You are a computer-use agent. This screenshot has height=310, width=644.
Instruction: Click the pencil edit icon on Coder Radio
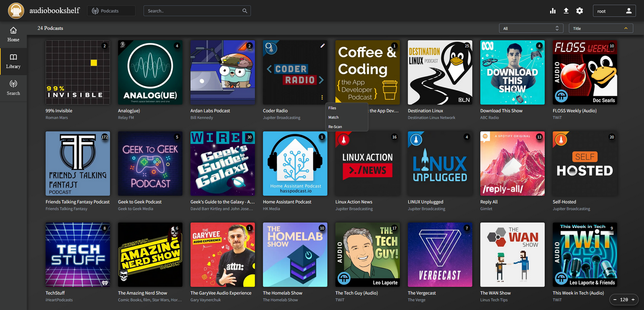(x=322, y=46)
